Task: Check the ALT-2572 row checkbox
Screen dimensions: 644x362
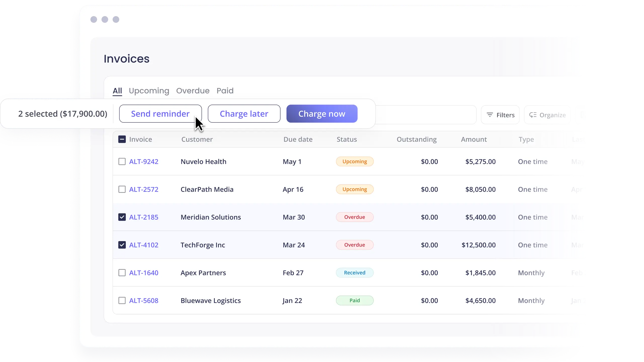Action: click(x=122, y=189)
